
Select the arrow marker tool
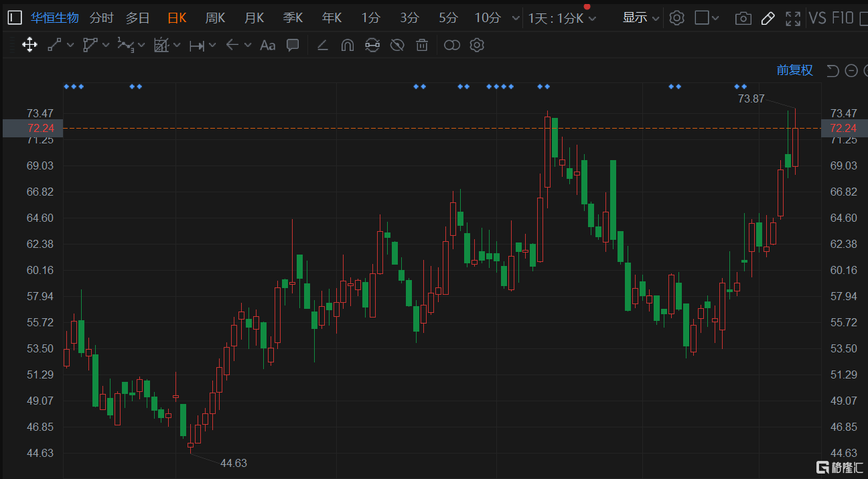(x=232, y=45)
